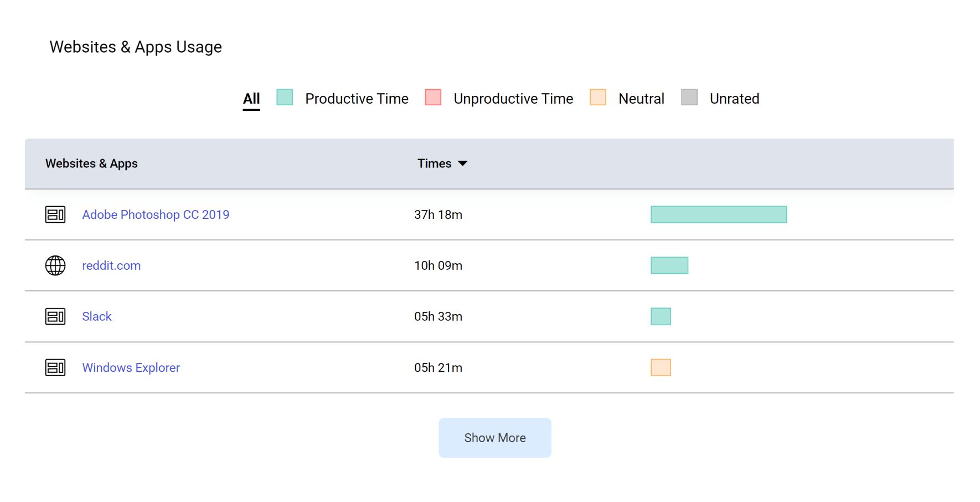
Task: Click the Adobe Photoshop CC 2019 app icon
Action: click(x=55, y=214)
